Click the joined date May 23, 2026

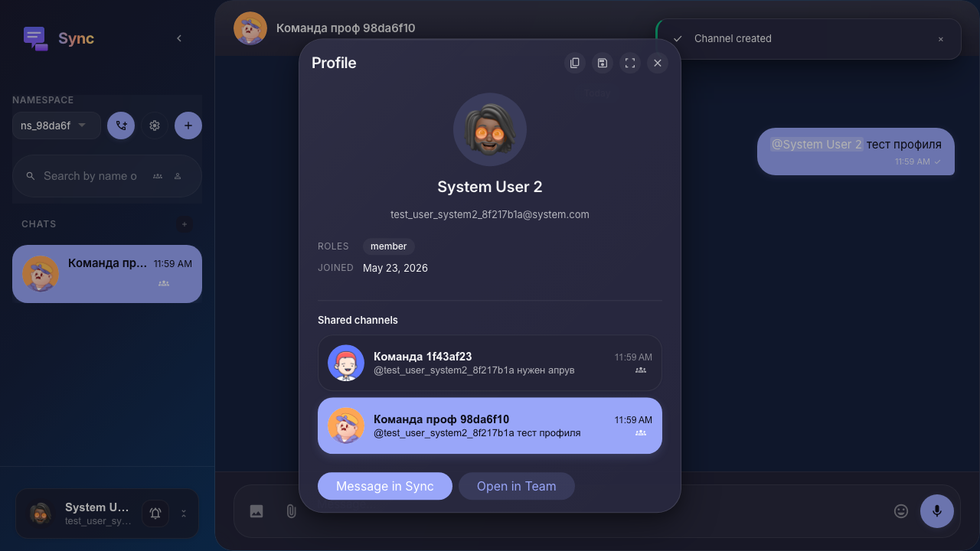(395, 268)
